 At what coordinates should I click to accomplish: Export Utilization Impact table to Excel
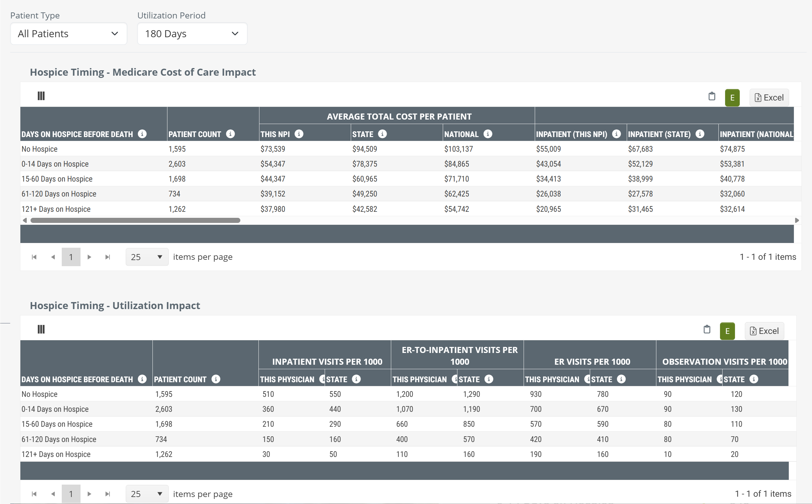pyautogui.click(x=764, y=331)
